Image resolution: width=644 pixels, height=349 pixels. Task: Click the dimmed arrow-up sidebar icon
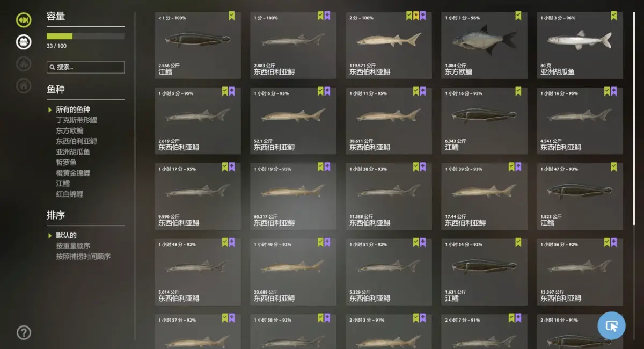24,64
